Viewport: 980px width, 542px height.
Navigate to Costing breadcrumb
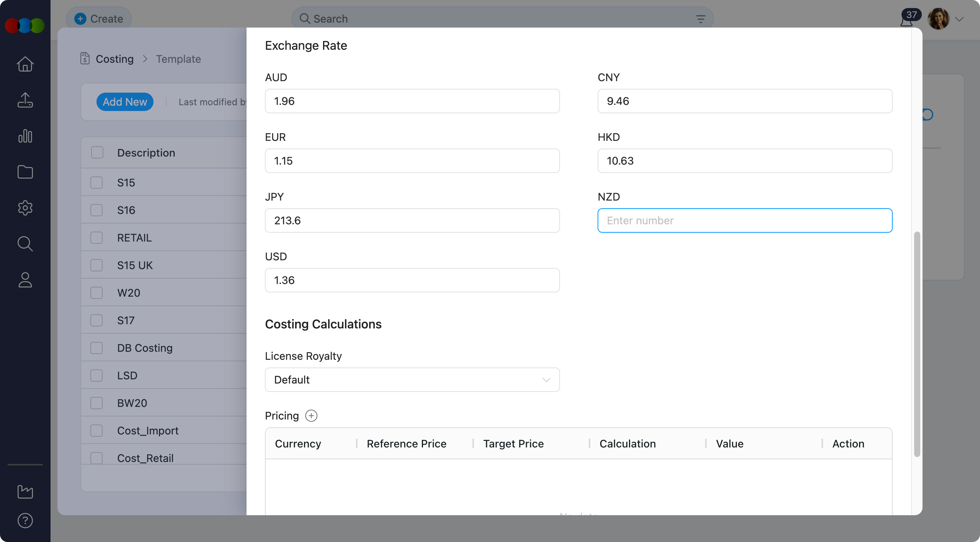114,59
